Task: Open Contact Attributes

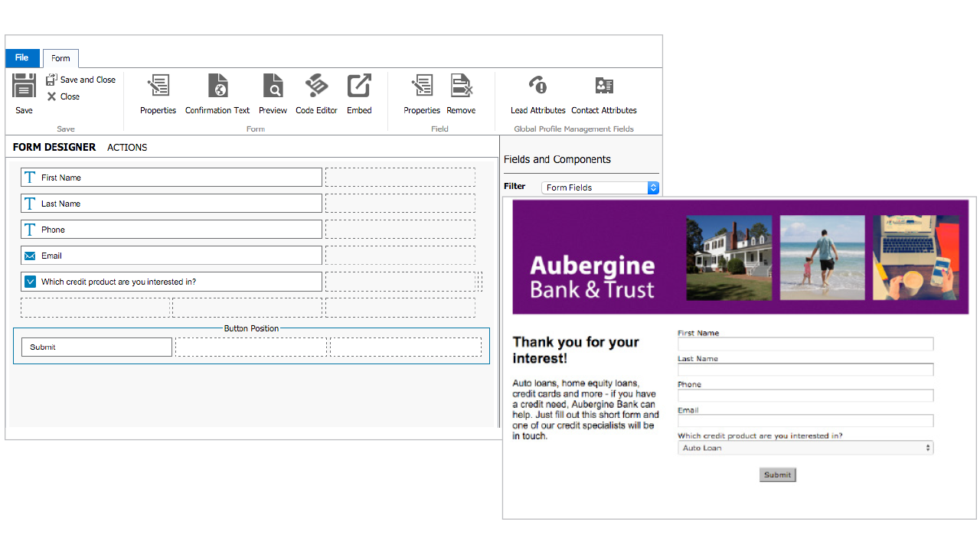Action: pos(604,86)
